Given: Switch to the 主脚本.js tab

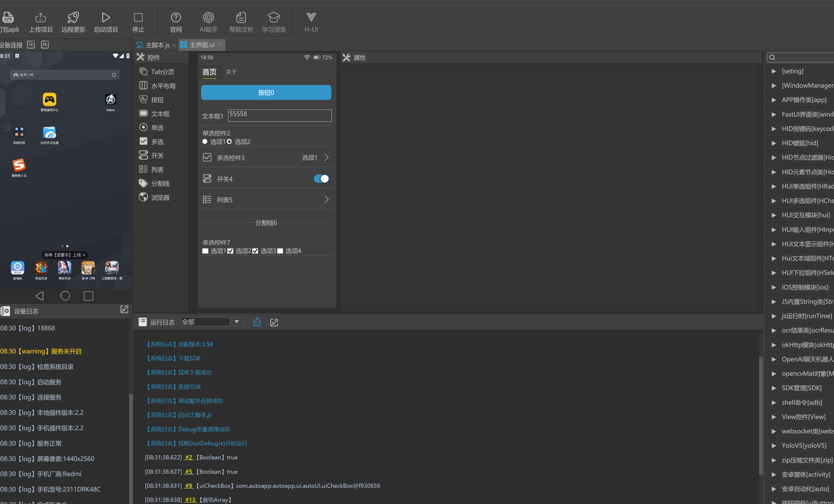Looking at the screenshot, I should (x=157, y=45).
